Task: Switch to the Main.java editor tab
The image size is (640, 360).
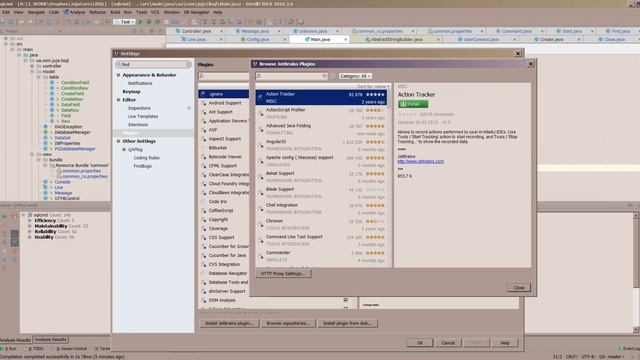Action: pyautogui.click(x=320, y=40)
